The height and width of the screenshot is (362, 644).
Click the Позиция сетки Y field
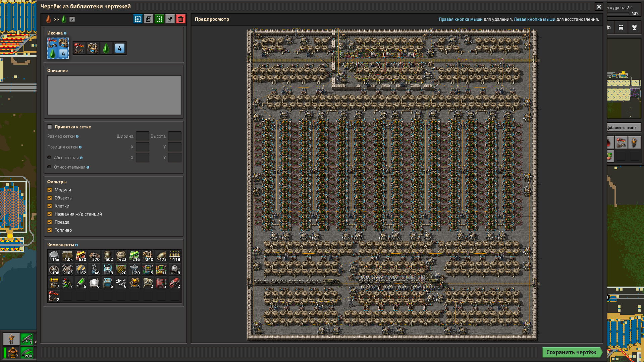(x=175, y=147)
